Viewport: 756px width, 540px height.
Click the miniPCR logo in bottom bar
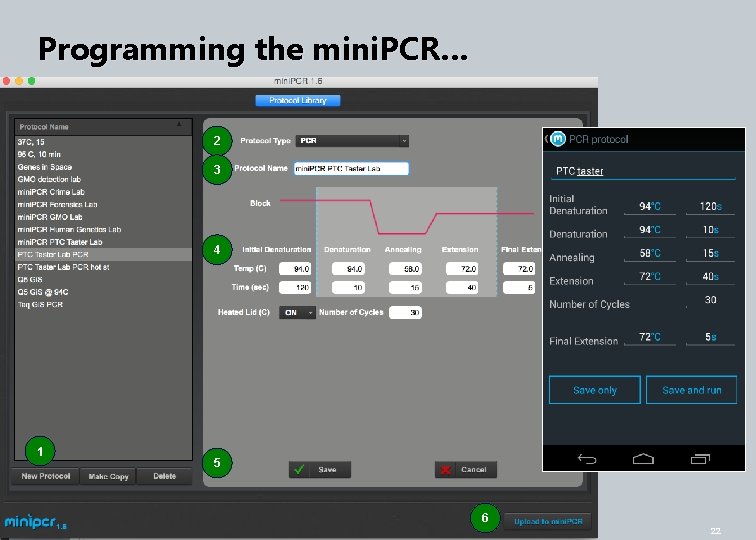[36, 522]
